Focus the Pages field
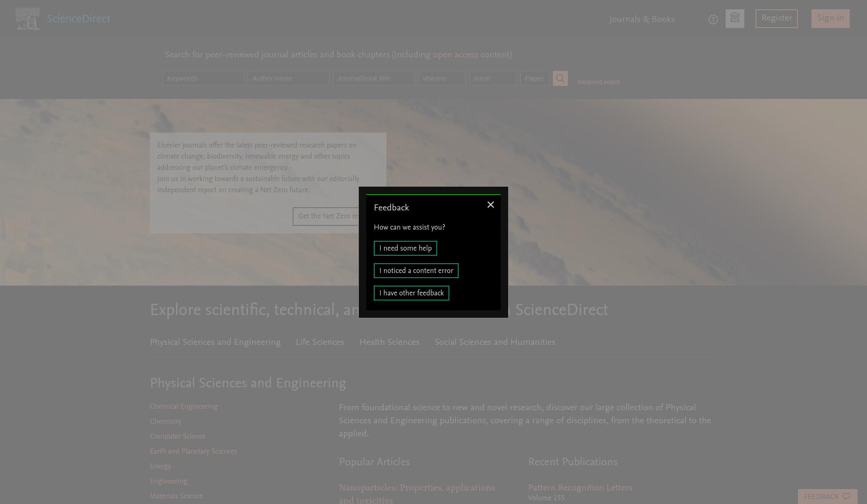This screenshot has height=504, width=867. (535, 78)
